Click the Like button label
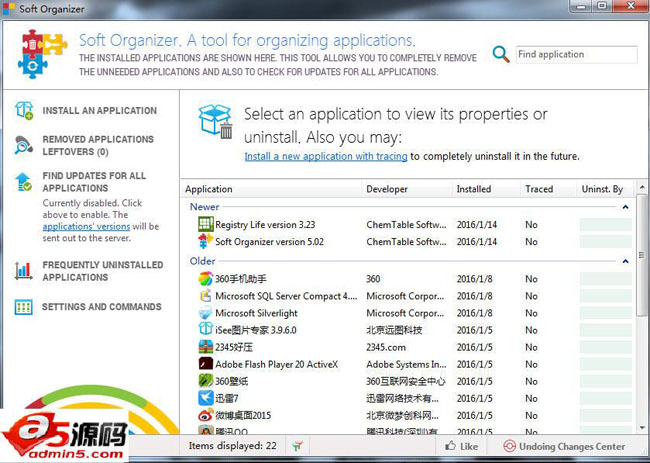Viewport: 650px width, 463px height. click(469, 446)
